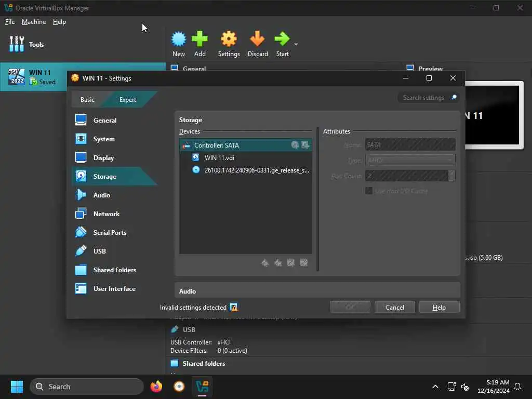The height and width of the screenshot is (399, 532).
Task: Open the controller Type dropdown
Action: (x=410, y=160)
